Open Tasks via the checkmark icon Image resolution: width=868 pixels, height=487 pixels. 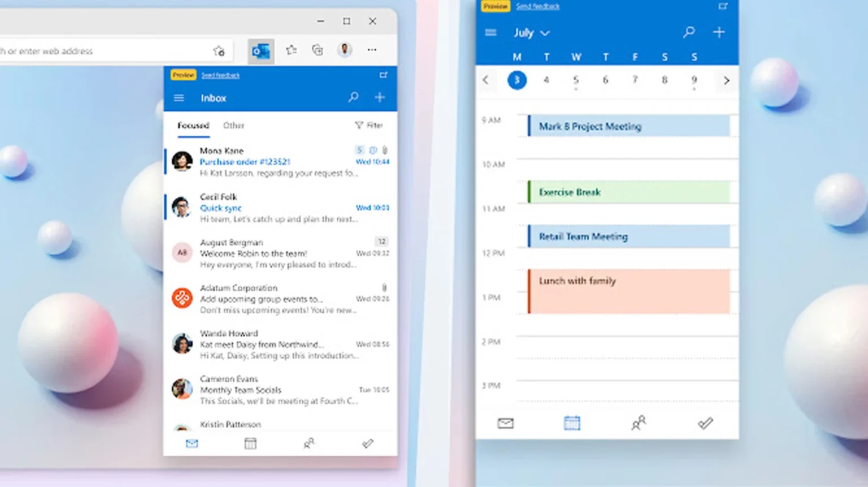tap(368, 443)
